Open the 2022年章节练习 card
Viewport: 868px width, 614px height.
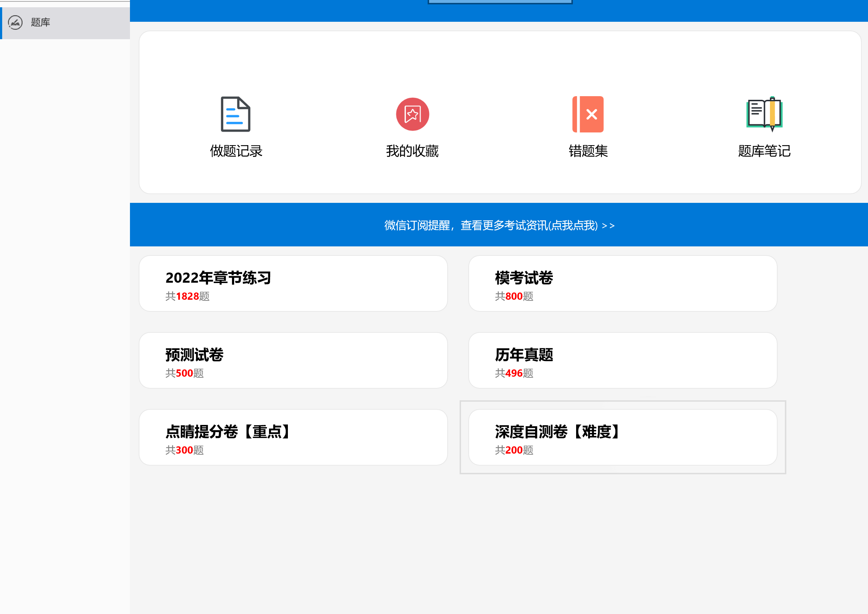(293, 283)
